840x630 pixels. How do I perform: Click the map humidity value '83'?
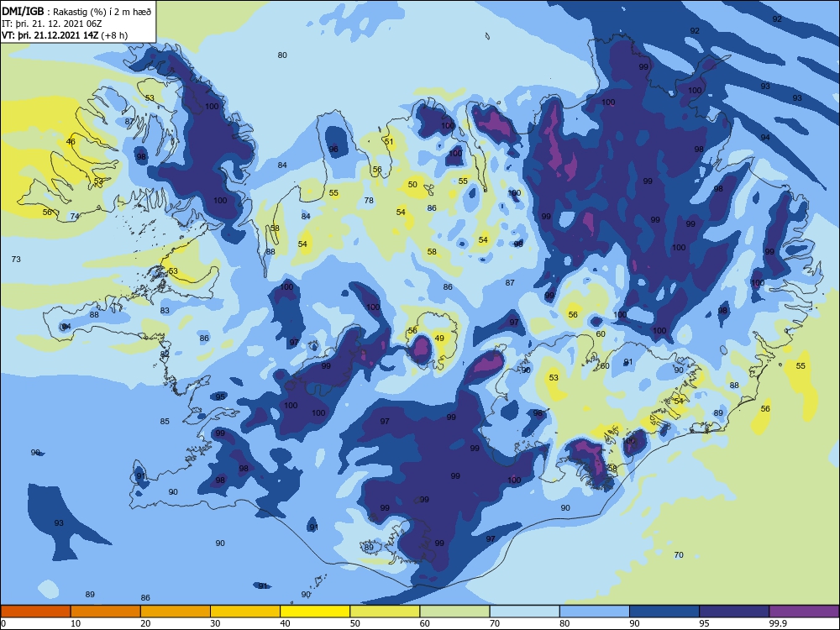[x=165, y=310]
